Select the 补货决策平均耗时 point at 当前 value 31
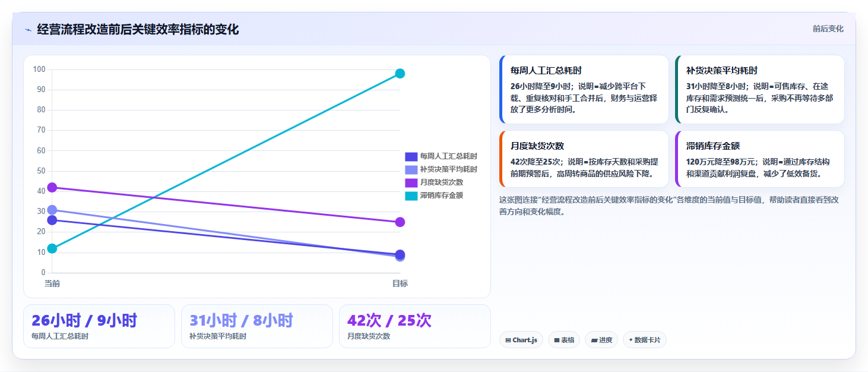868x372 pixels. pos(52,210)
